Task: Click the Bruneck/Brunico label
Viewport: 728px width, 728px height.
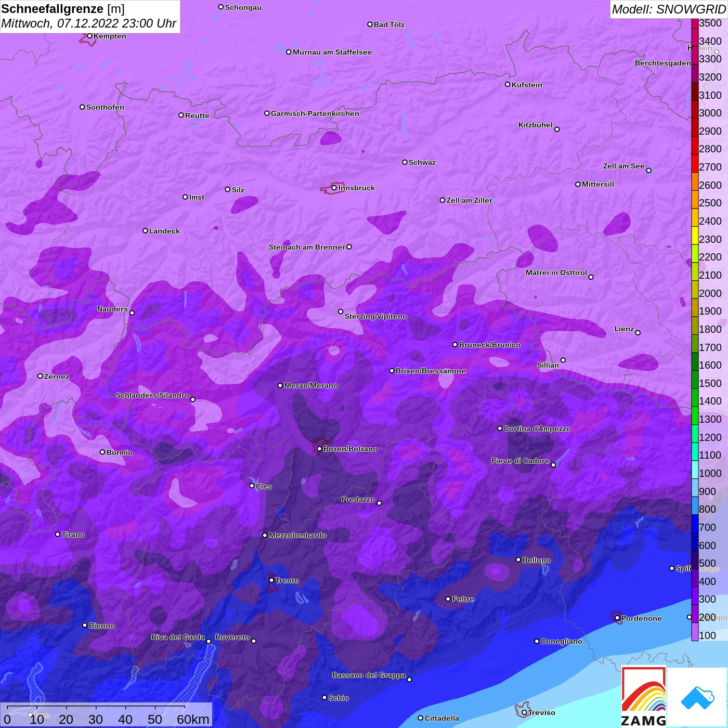Action: (x=490, y=345)
